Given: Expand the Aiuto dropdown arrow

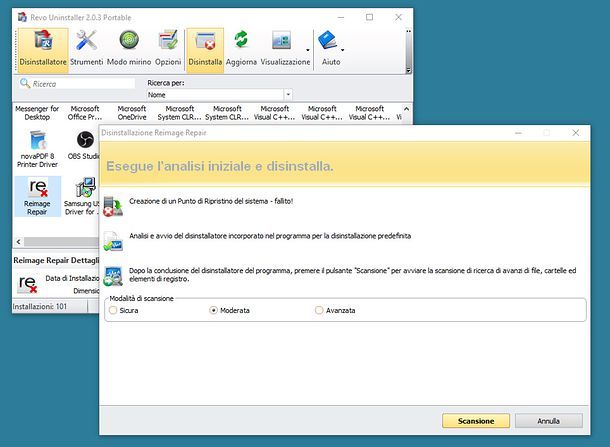Looking at the screenshot, I should click(342, 50).
